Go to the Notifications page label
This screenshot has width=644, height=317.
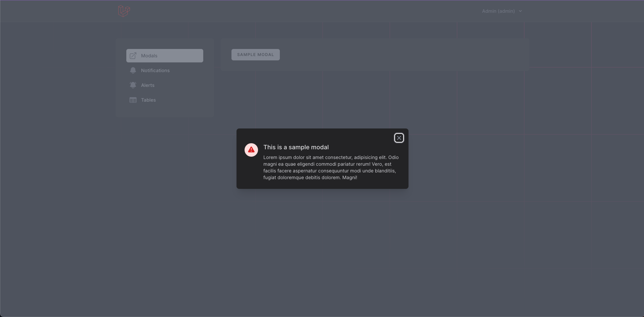pos(155,70)
